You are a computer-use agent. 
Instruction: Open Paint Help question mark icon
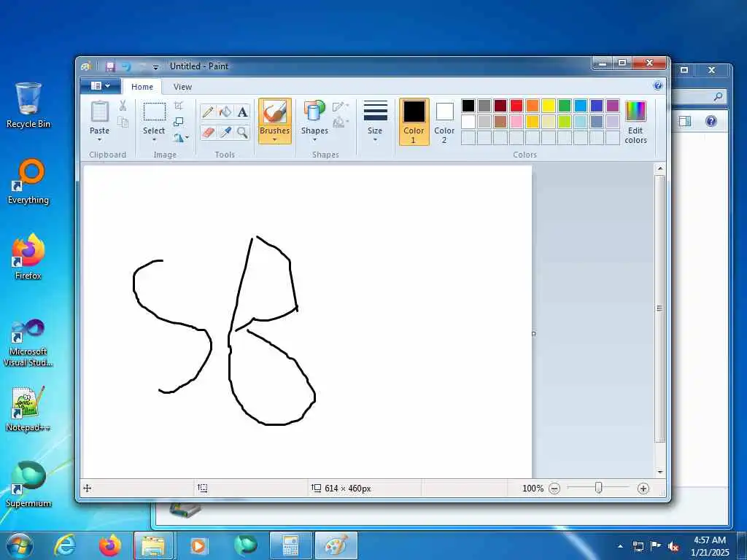[658, 86]
